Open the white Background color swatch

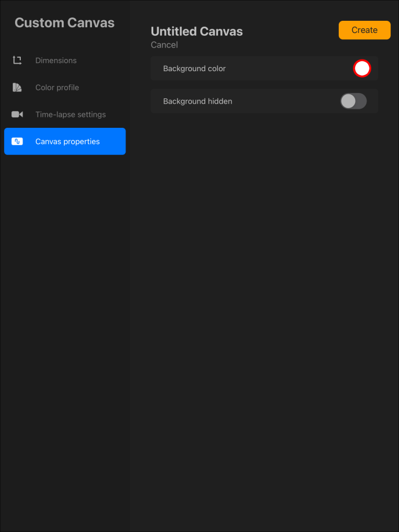[x=362, y=69]
